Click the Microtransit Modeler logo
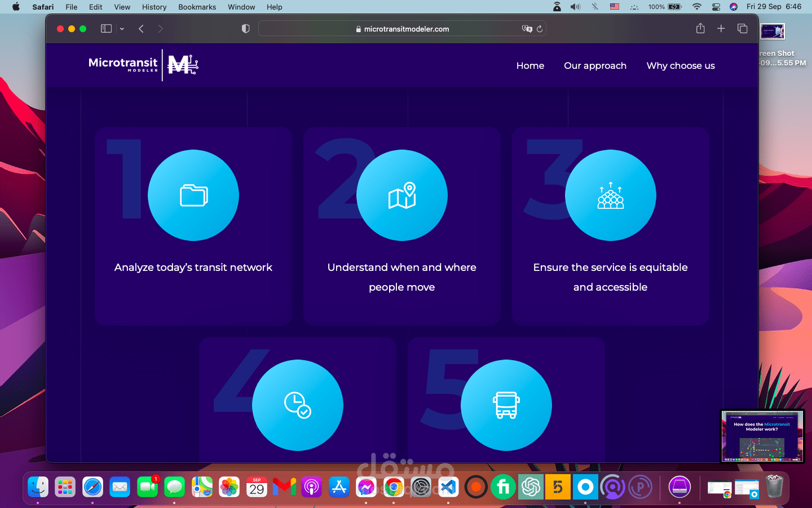 pos(143,65)
